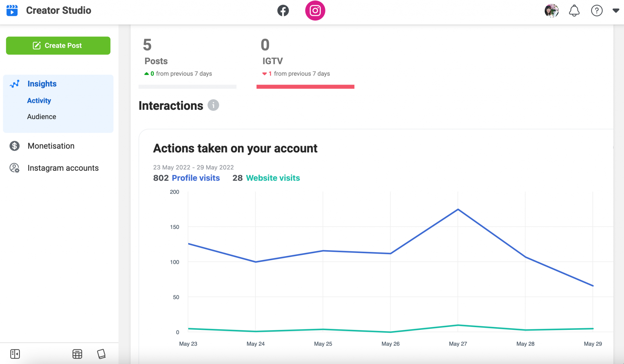Toggle Profile visits on the chart

(196, 178)
